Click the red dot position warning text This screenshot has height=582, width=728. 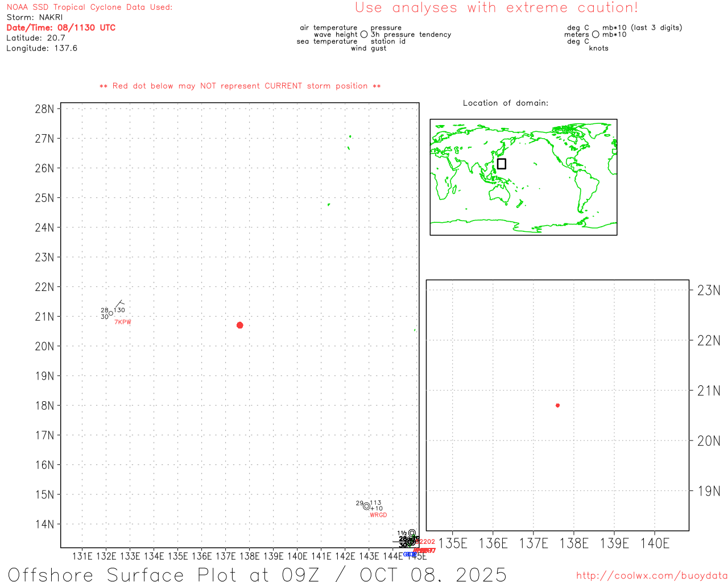tap(240, 86)
